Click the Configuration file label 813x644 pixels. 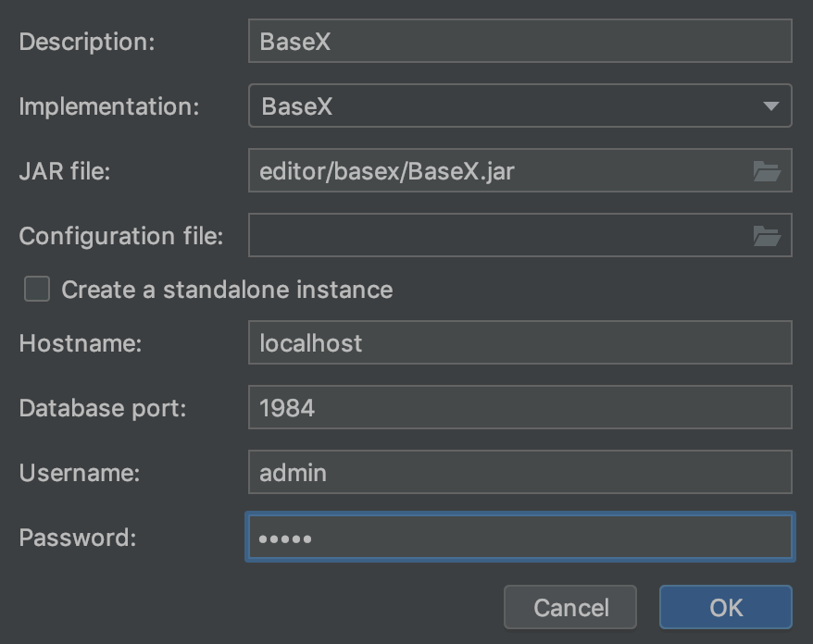(x=121, y=236)
